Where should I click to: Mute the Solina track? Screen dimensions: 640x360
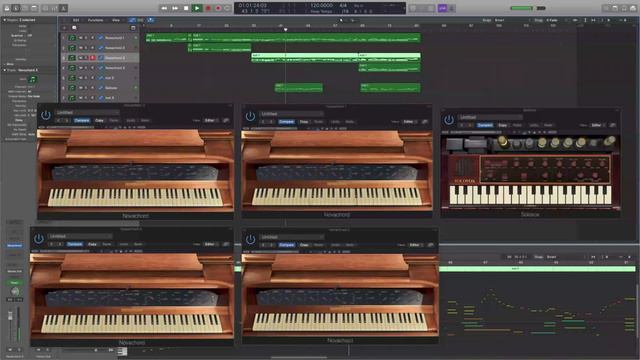tap(81, 88)
